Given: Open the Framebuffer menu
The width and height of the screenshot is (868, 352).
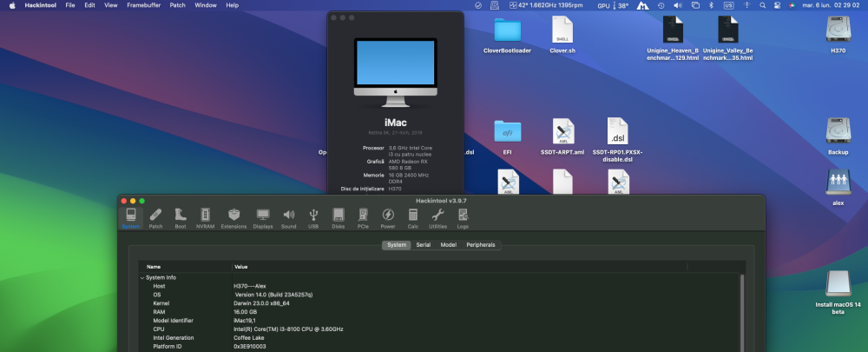Looking at the screenshot, I should (x=144, y=5).
